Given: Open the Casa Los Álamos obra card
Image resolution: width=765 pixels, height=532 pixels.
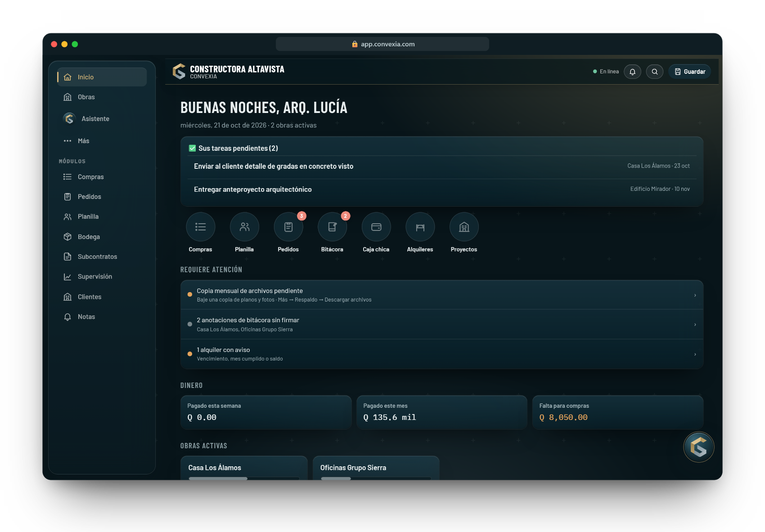Looking at the screenshot, I should point(244,468).
